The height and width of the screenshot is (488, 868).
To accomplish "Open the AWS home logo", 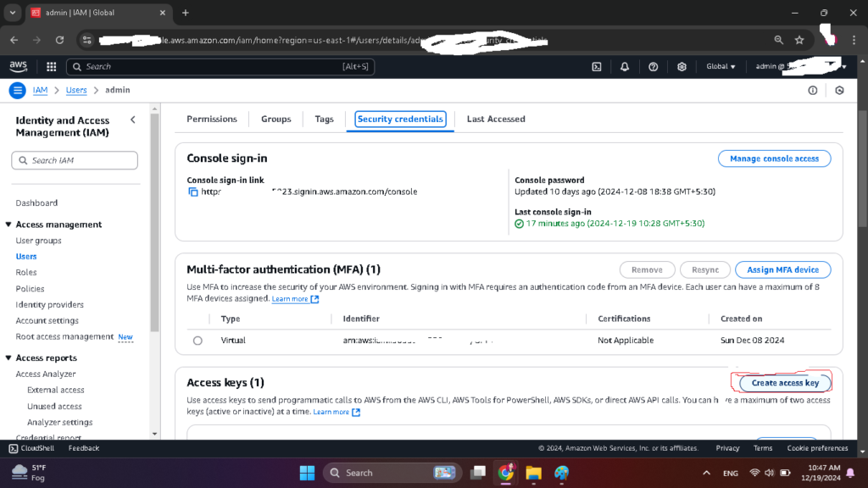I will click(19, 66).
